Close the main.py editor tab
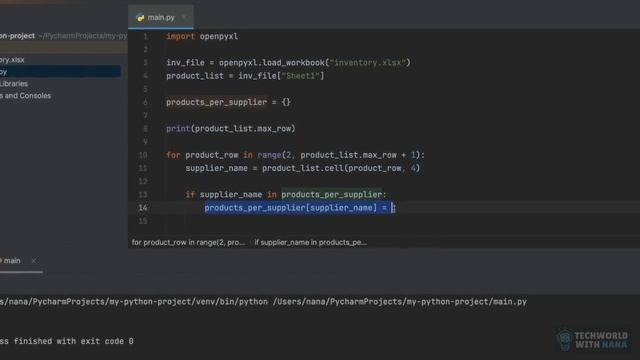 point(184,17)
